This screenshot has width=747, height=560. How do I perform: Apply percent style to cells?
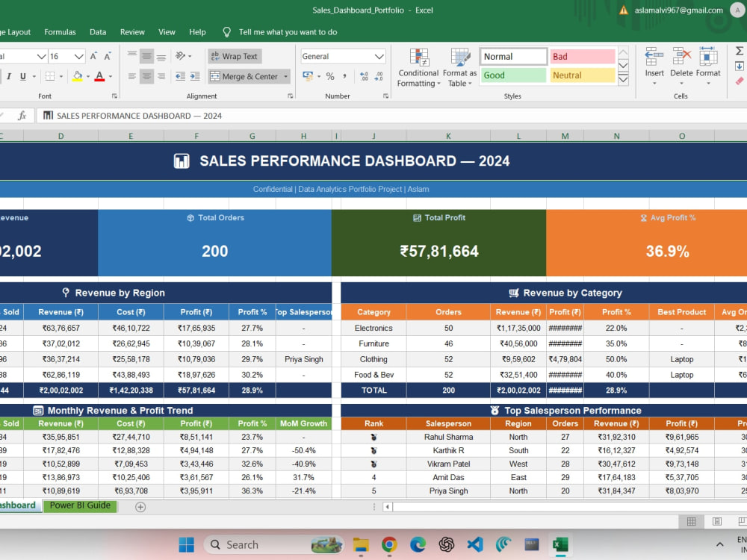(x=330, y=76)
